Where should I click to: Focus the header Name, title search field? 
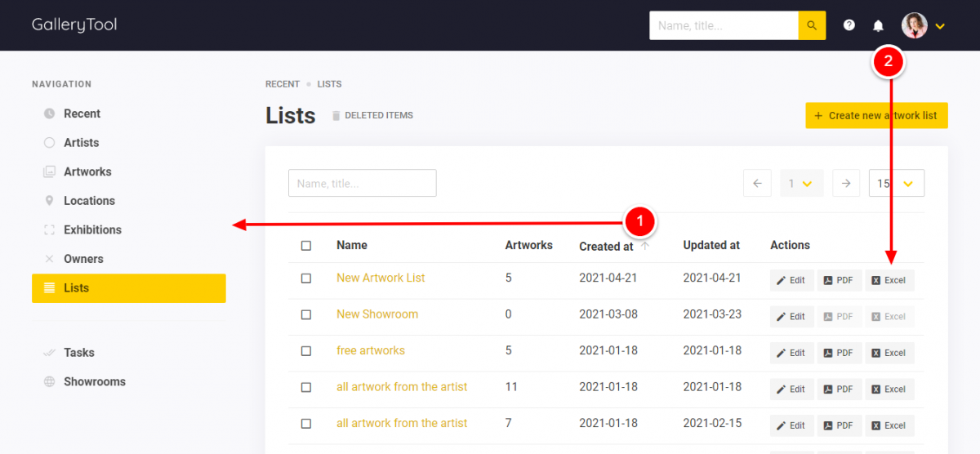tap(724, 25)
